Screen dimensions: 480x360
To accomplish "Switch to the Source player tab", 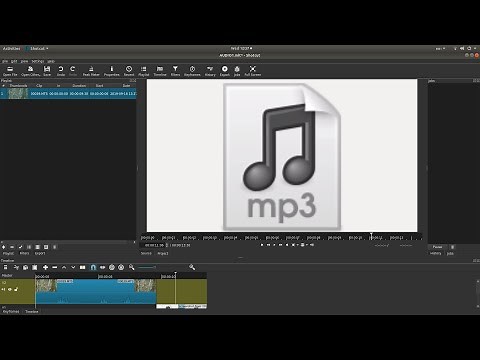I will pos(146,253).
